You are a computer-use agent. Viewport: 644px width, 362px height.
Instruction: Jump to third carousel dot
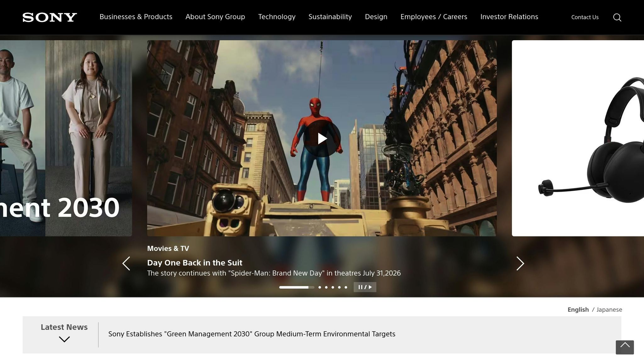pos(326,287)
